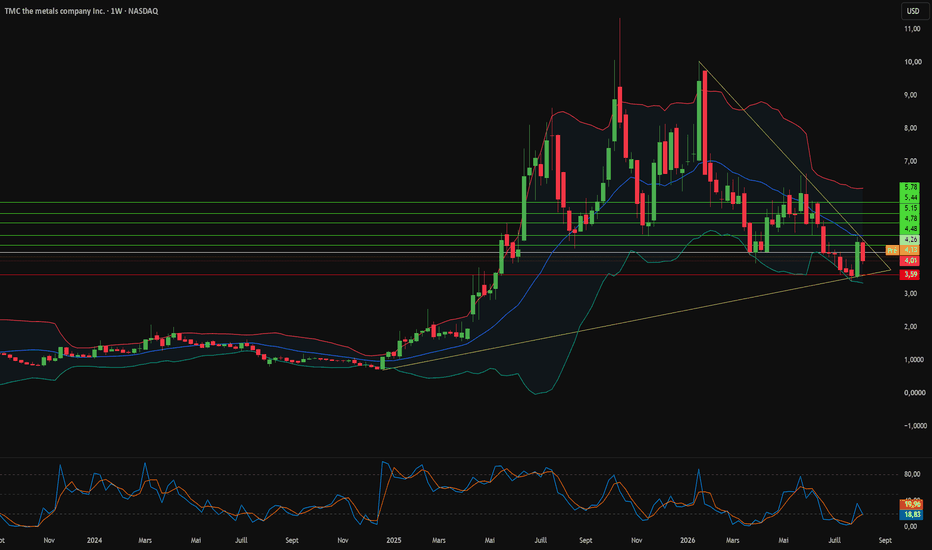Select the green 5,44 price label
Screen dimensions: 932x550
point(910,197)
